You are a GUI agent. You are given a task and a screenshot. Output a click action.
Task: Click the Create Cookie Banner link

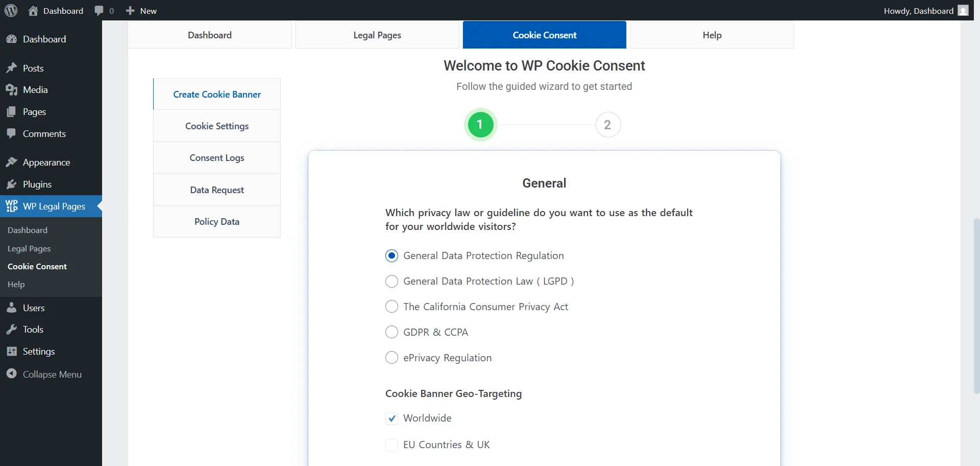[x=216, y=94]
